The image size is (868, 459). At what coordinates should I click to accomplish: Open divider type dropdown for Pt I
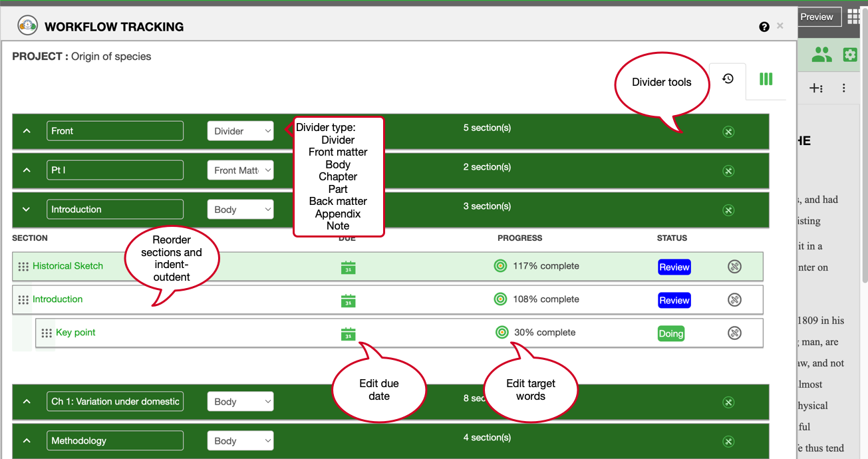pyautogui.click(x=240, y=170)
